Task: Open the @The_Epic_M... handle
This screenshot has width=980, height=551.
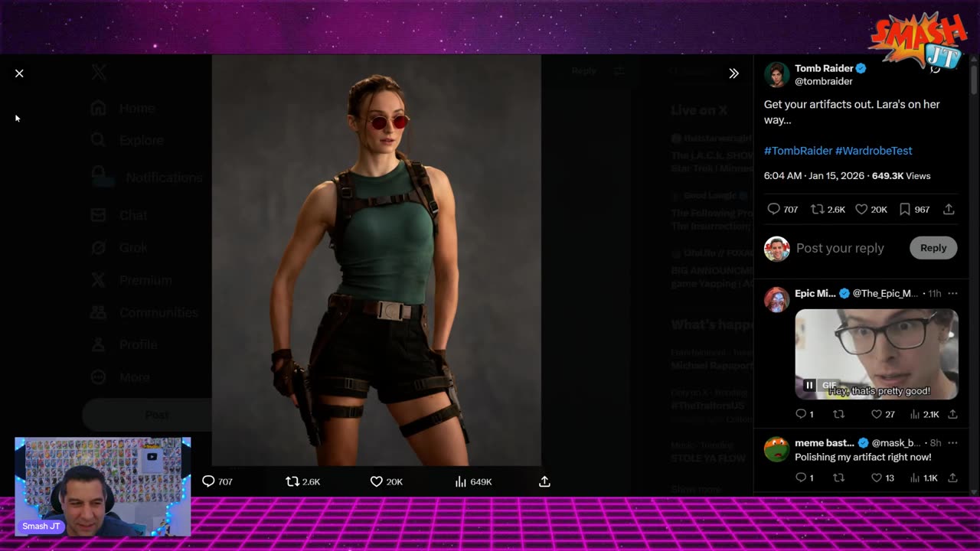Action: point(885,294)
